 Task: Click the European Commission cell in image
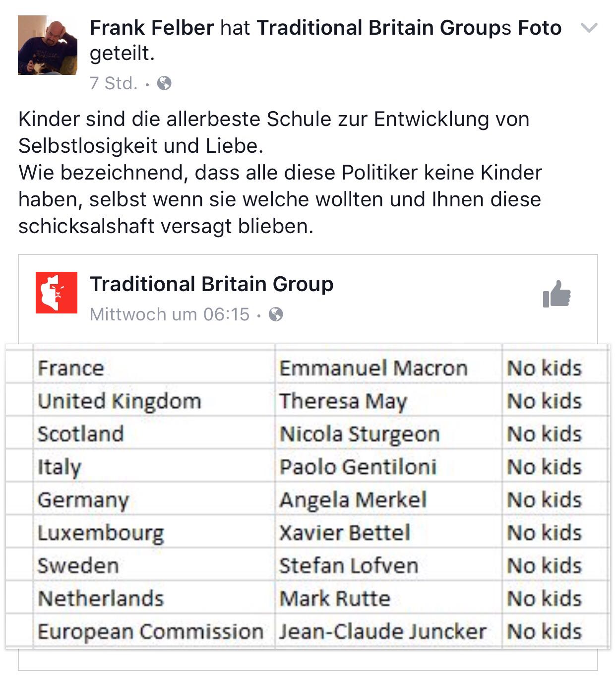154,631
